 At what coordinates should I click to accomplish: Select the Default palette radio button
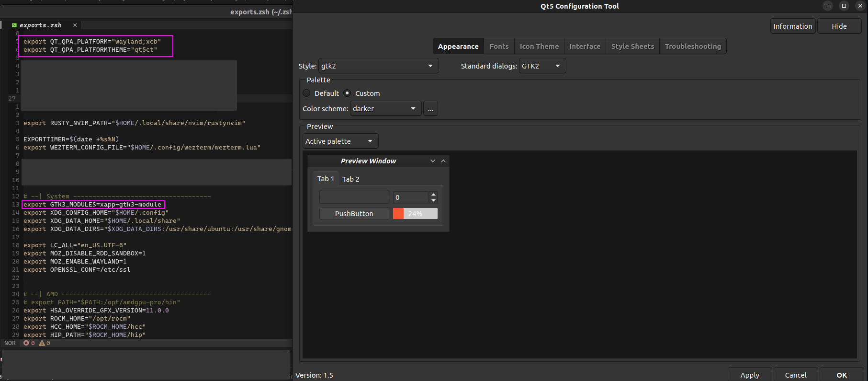306,93
